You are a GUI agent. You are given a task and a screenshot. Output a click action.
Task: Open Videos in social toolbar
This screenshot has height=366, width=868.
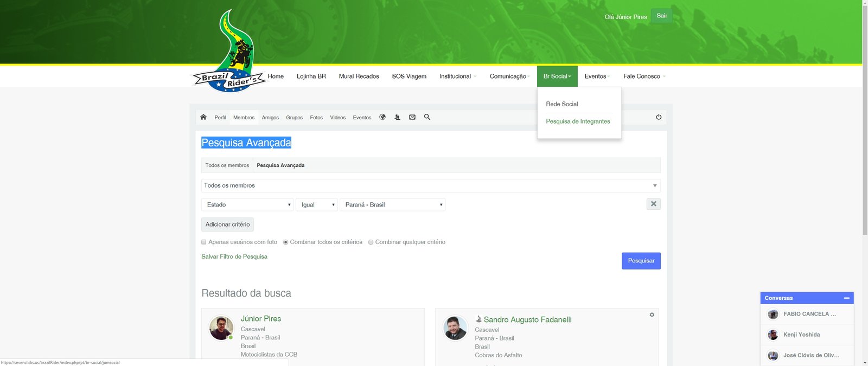pyautogui.click(x=338, y=118)
